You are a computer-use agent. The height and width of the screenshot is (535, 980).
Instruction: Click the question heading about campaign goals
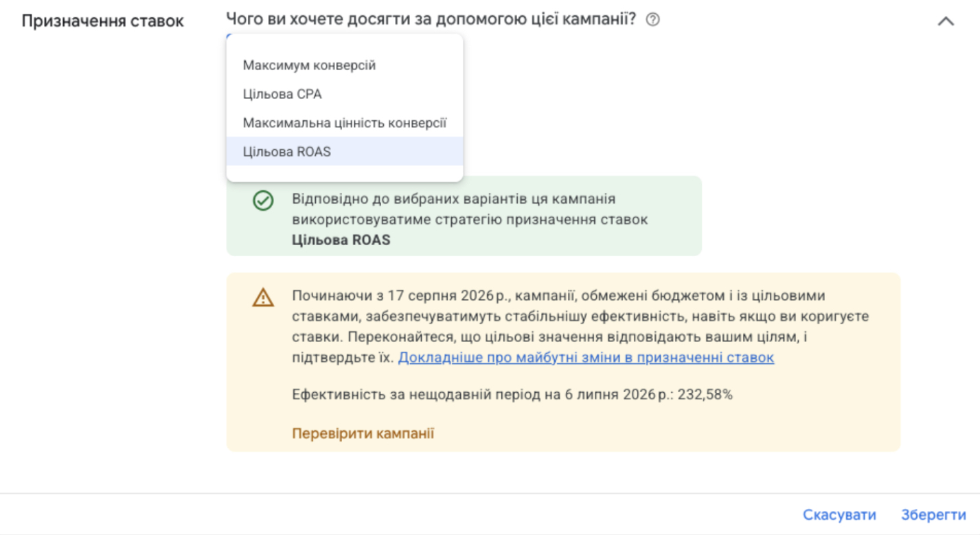431,19
